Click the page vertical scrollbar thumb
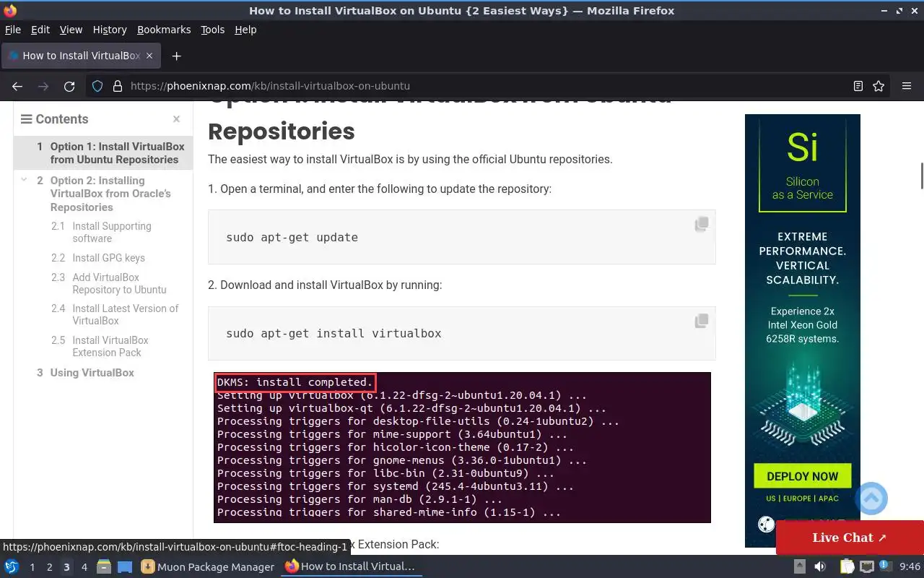 [921, 176]
